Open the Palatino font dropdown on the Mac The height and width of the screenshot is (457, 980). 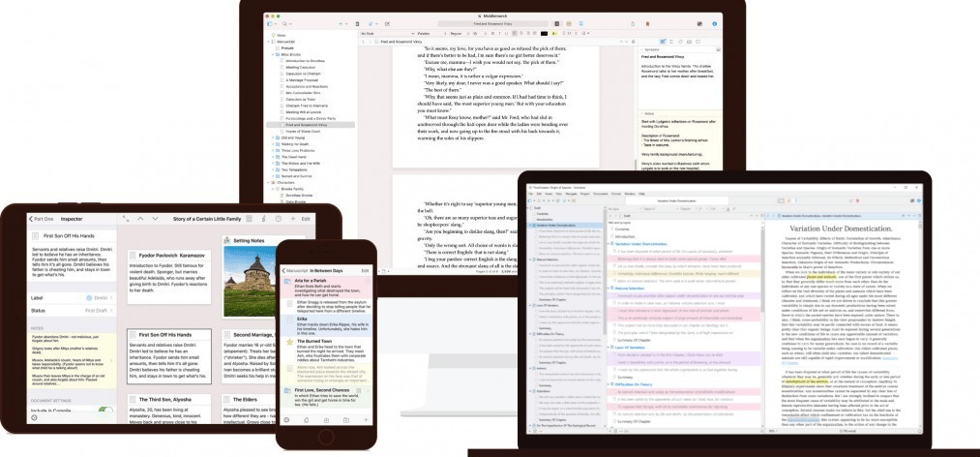431,33
